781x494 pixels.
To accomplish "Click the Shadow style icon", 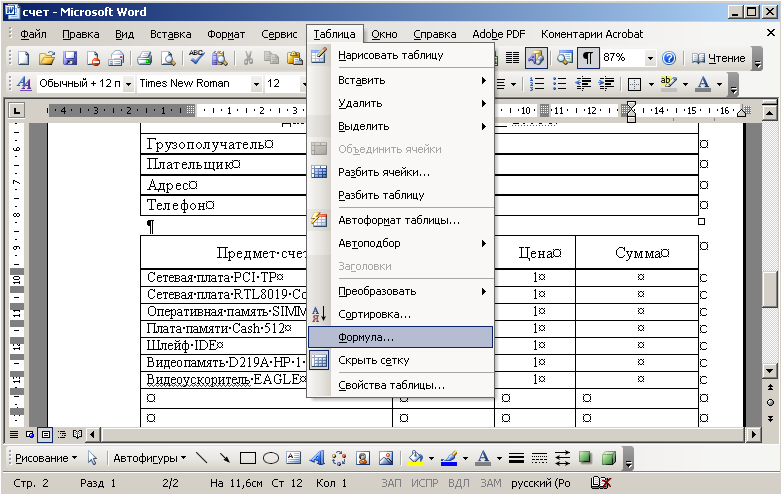I will pyautogui.click(x=585, y=458).
